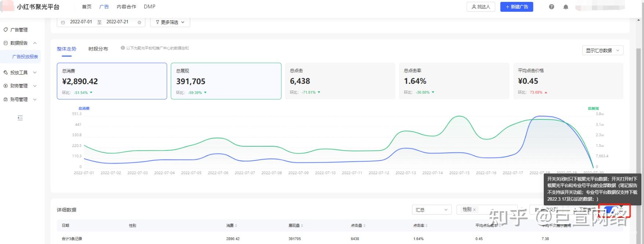The height and width of the screenshot is (244, 644).
Task: Open the 更多筛选 filter dropdown
Action: coord(170,22)
